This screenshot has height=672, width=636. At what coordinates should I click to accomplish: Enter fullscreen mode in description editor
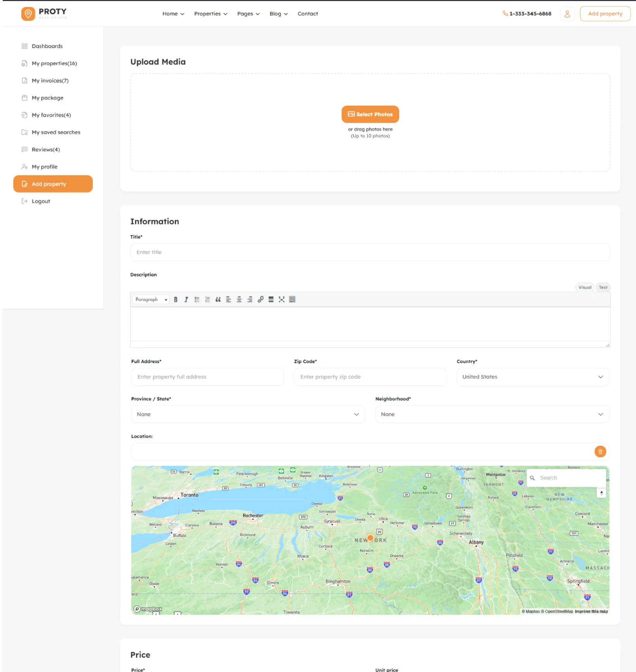coord(282,300)
